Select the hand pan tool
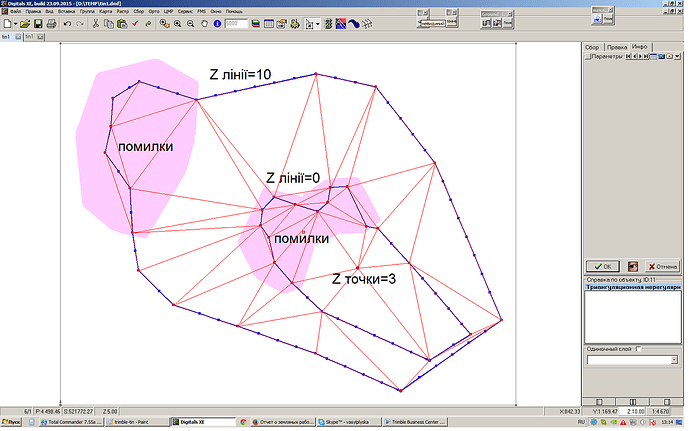This screenshot has height=431, width=690. click(204, 24)
